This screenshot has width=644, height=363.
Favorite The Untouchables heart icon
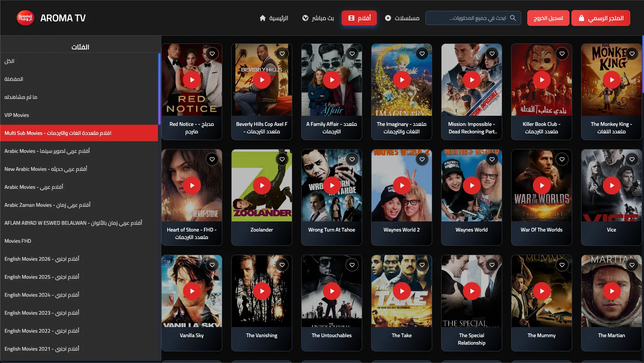click(x=352, y=265)
